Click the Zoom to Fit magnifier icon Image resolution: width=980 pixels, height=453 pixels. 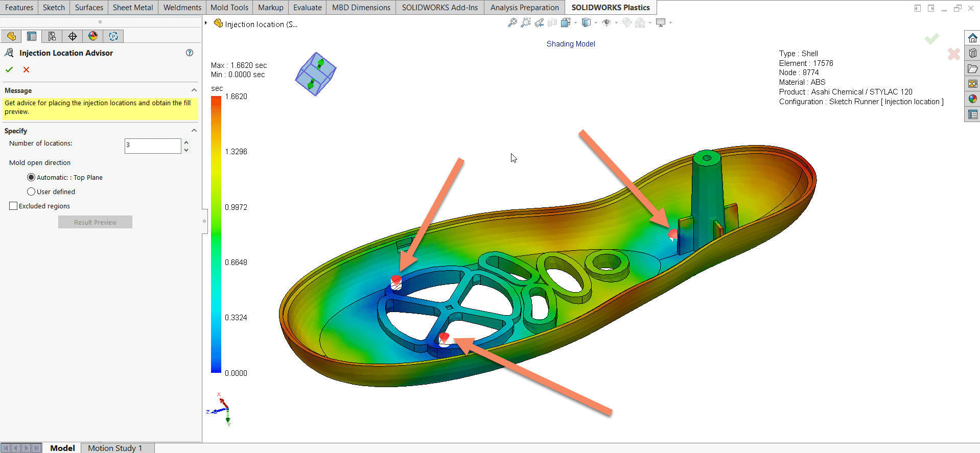pyautogui.click(x=512, y=23)
